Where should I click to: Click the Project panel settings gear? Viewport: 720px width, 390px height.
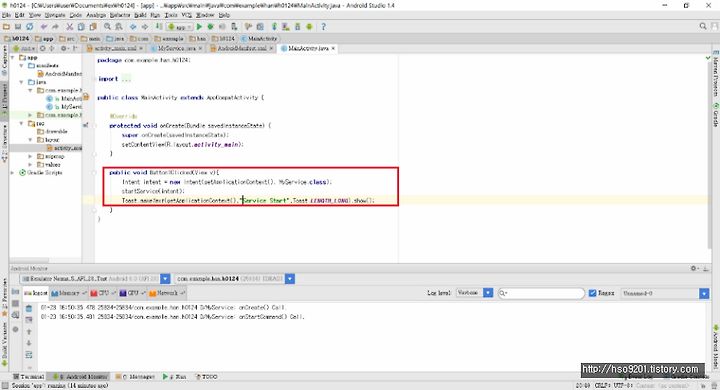point(64,48)
